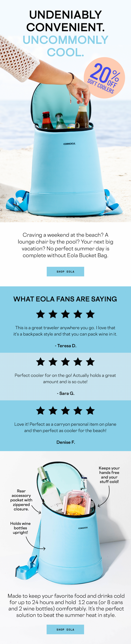Click the 'Holds wine bottles upright!' callout
Screen dimensions: 131x644
[21, 528]
